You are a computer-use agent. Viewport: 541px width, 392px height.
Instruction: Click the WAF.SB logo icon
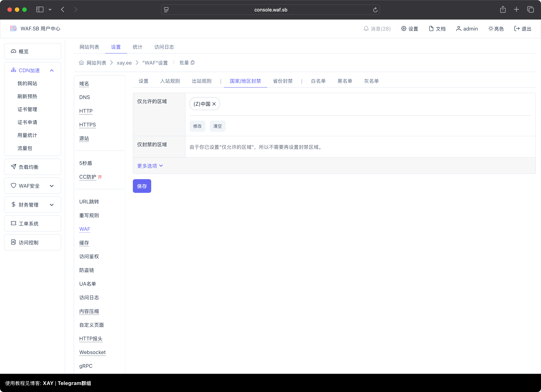[x=14, y=29]
